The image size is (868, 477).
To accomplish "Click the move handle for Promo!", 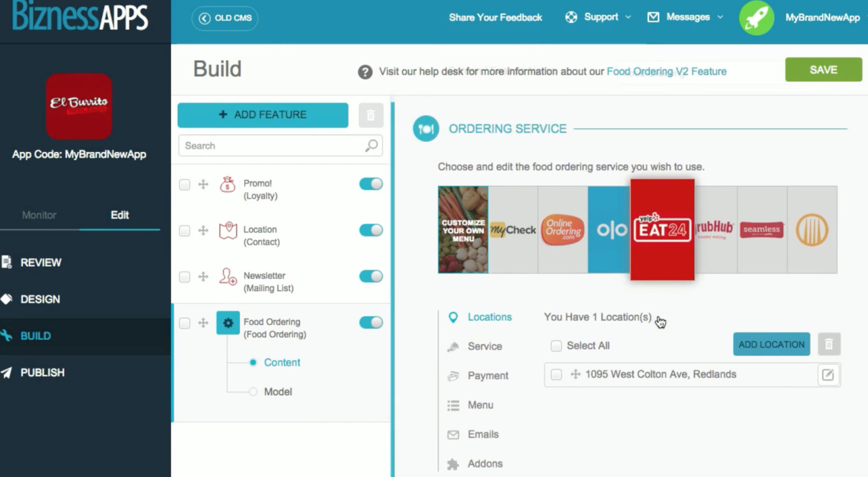I will point(203,185).
